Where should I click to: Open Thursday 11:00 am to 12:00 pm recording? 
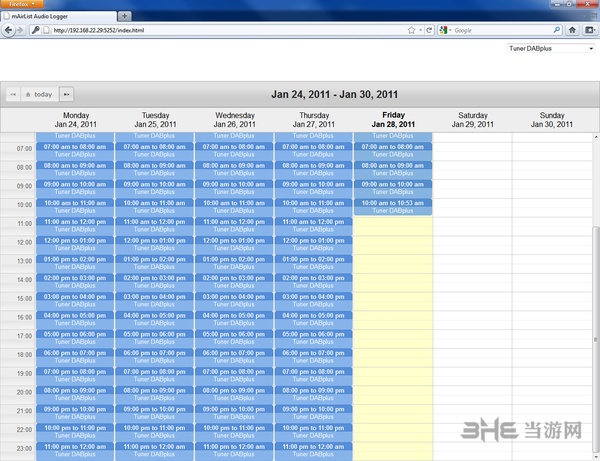pyautogui.click(x=313, y=226)
